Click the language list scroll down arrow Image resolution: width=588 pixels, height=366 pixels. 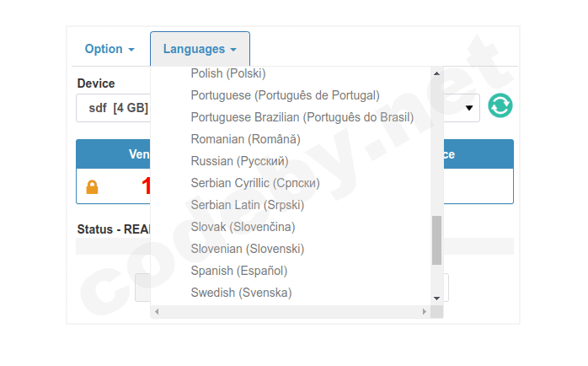coord(436,298)
